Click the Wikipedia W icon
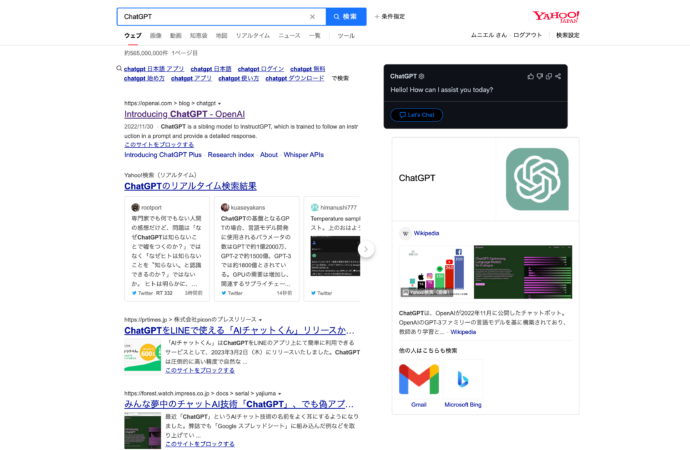The height and width of the screenshot is (450, 690). point(405,234)
